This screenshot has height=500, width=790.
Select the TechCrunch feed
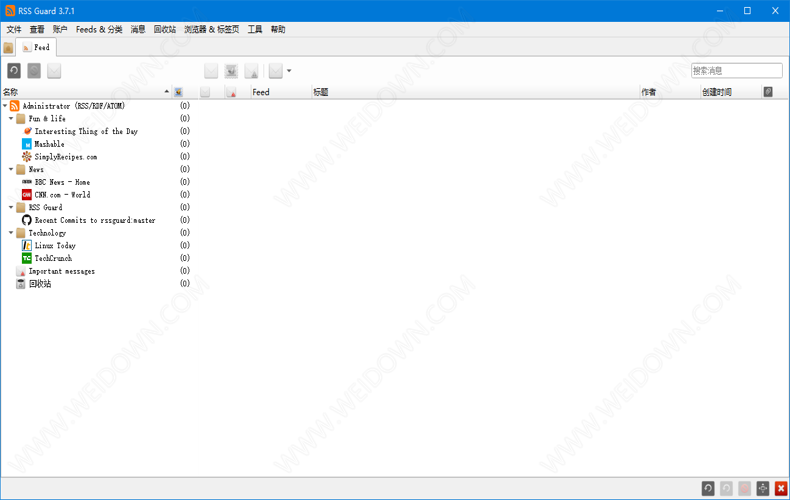53,258
